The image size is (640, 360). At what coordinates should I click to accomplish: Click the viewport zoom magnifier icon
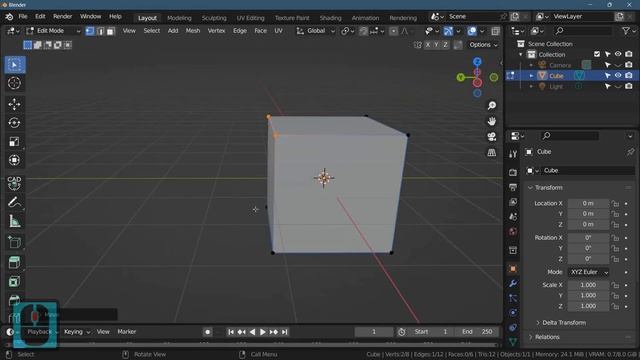pos(492,106)
